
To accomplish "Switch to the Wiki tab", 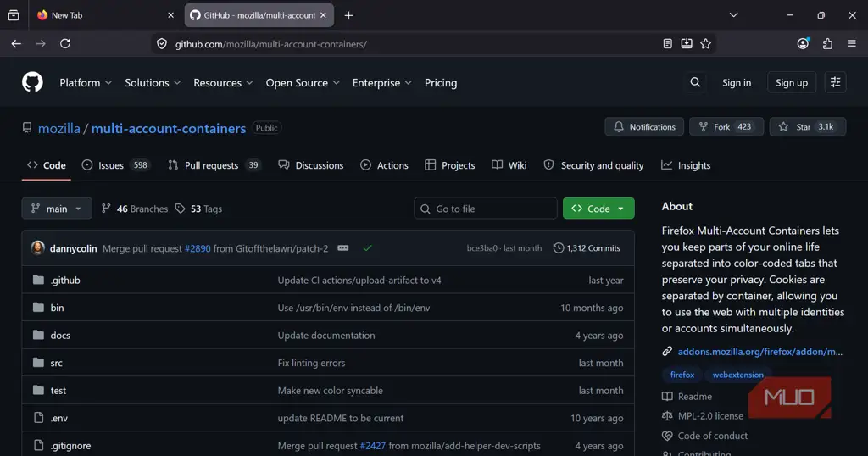I will pos(509,165).
